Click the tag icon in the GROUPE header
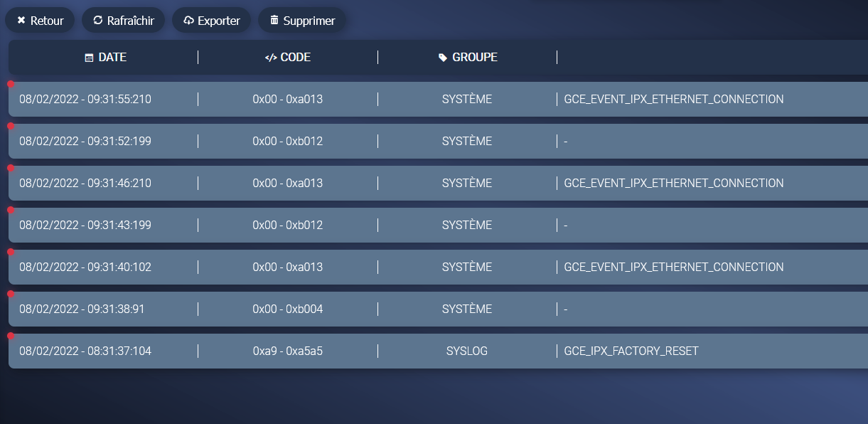The image size is (868, 424). [442, 57]
